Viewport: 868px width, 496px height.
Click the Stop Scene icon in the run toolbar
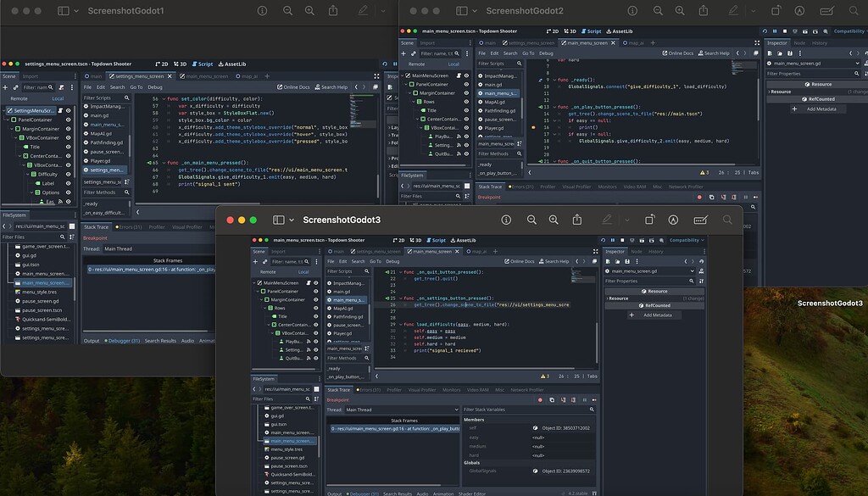pos(622,240)
